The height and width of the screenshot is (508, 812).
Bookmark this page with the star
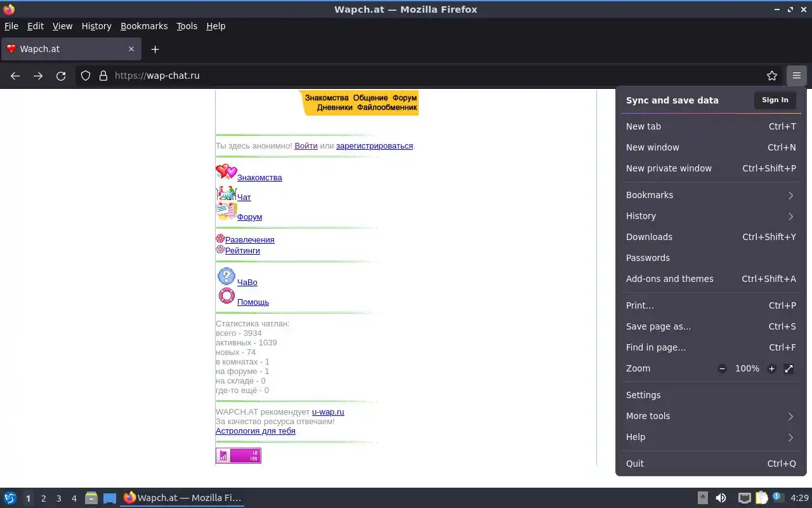(772, 76)
